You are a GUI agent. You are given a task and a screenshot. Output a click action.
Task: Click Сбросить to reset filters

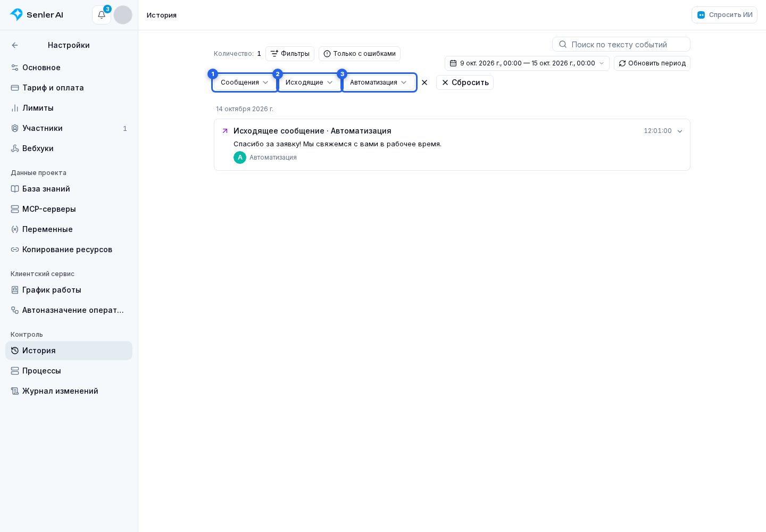click(465, 82)
